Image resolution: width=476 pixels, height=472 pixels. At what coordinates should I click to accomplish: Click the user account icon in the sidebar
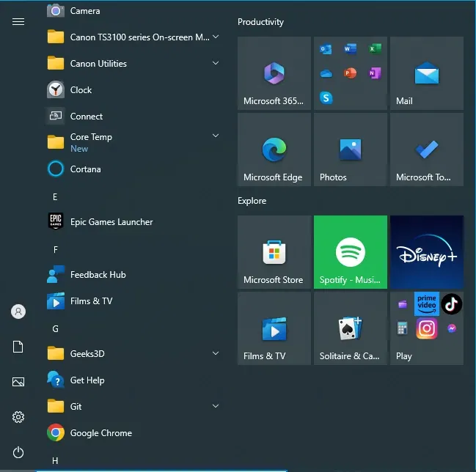point(18,311)
